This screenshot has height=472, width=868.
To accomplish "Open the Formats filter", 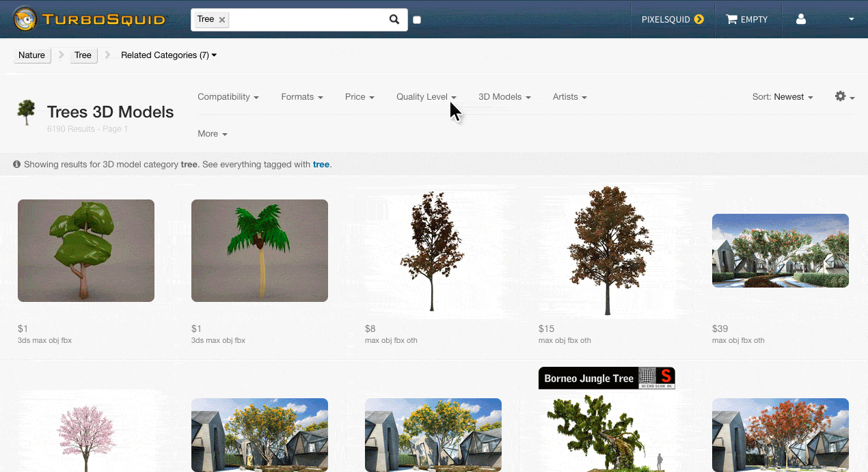I will coord(302,97).
